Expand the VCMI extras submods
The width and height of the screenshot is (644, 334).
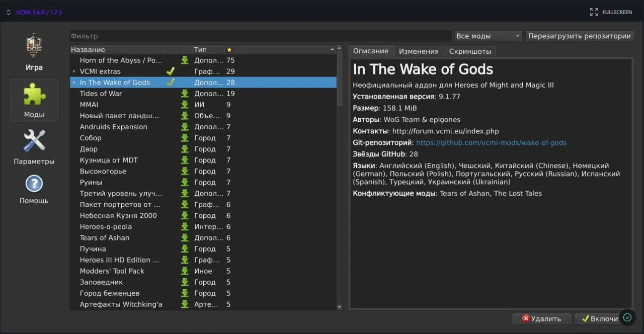click(74, 71)
